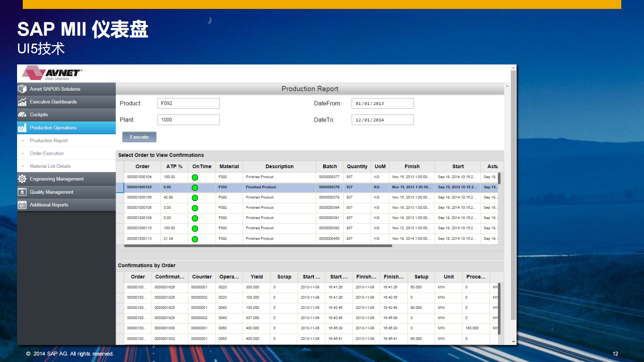The image size is (644, 362).
Task: Click the Unit column header
Action: (x=449, y=277)
